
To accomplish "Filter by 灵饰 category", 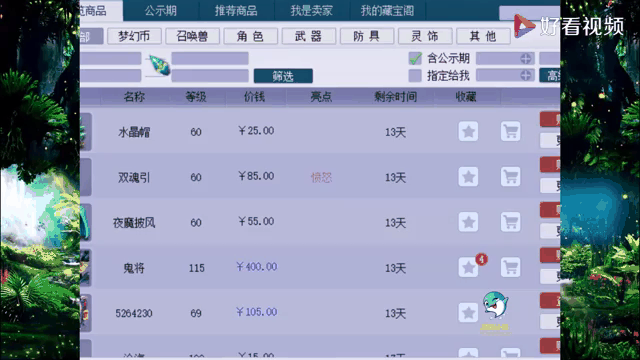I will (425, 36).
